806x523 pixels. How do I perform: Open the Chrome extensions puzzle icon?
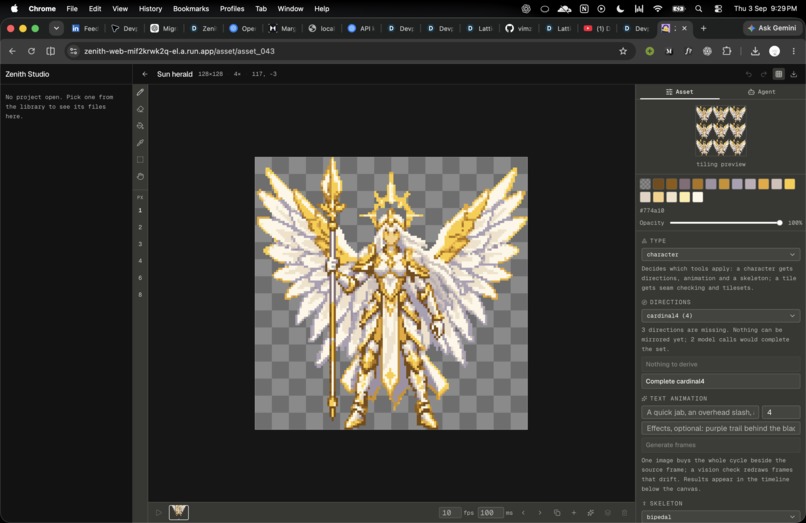click(x=726, y=51)
